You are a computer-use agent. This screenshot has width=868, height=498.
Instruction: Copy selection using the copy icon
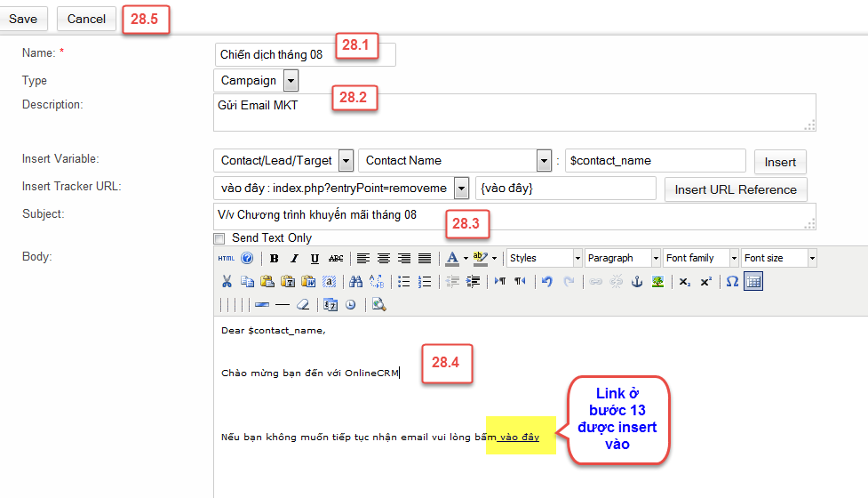click(x=247, y=281)
